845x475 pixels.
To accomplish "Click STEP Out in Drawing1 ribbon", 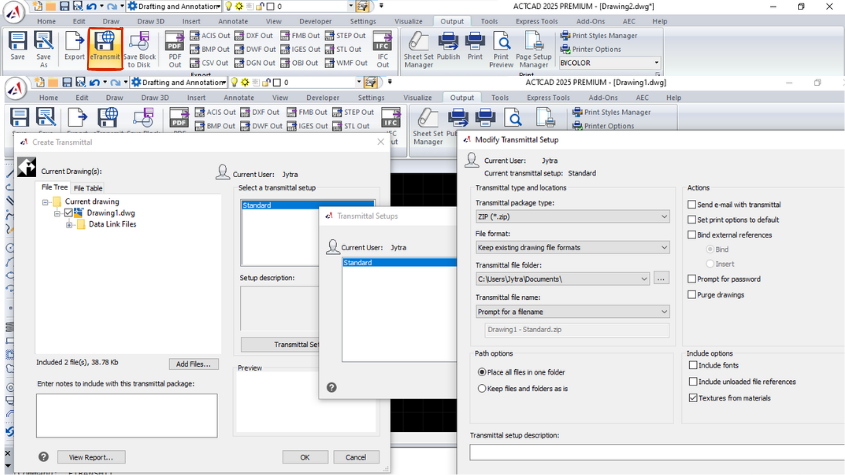I will click(353, 112).
